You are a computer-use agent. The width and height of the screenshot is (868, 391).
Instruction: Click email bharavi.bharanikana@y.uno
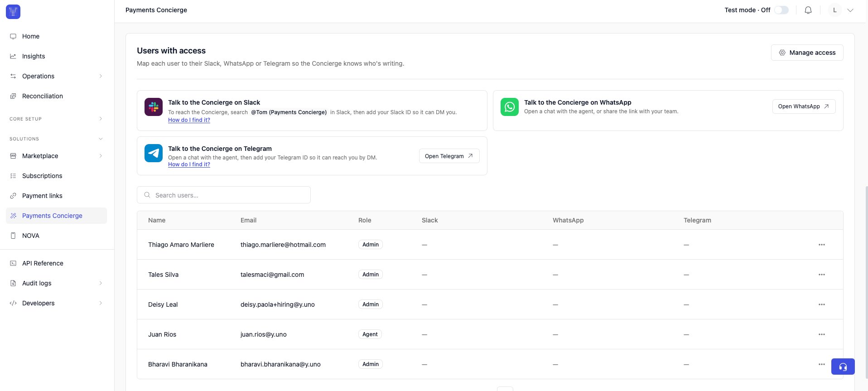point(280,364)
